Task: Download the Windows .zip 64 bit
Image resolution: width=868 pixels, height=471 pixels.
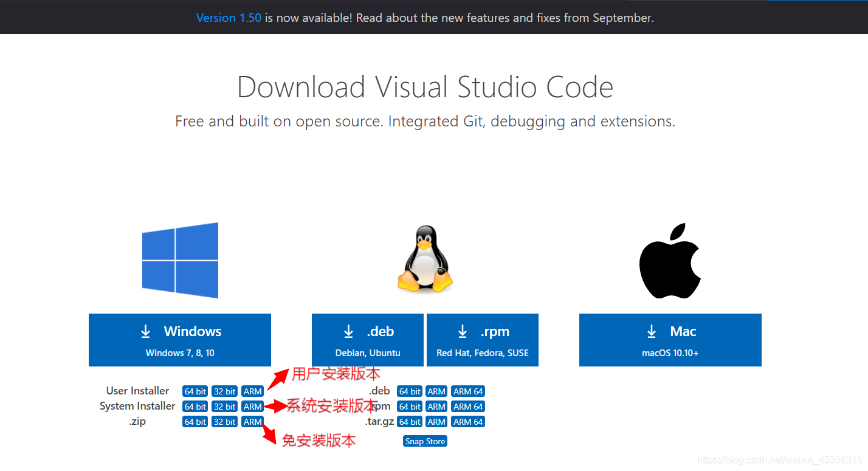Action: [196, 422]
